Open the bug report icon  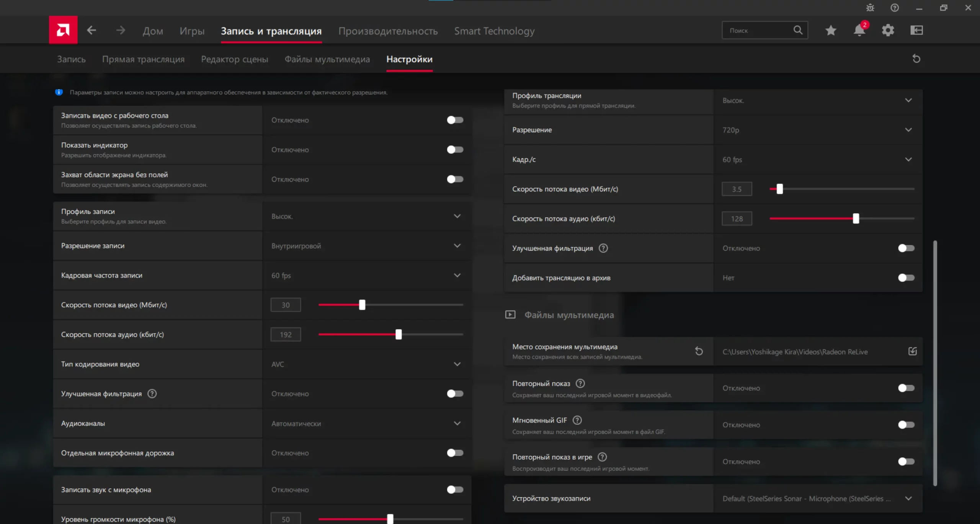coord(870,8)
